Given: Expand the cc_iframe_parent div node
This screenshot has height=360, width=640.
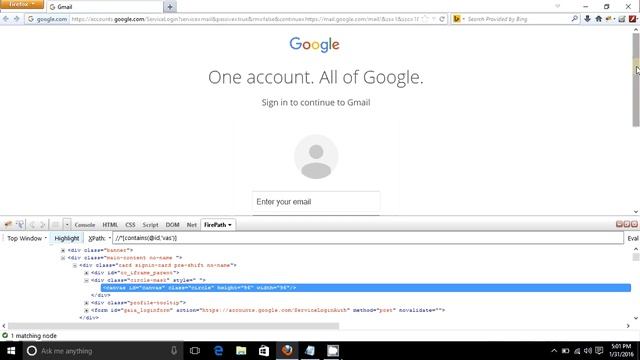Looking at the screenshot, I should click(x=86, y=273).
